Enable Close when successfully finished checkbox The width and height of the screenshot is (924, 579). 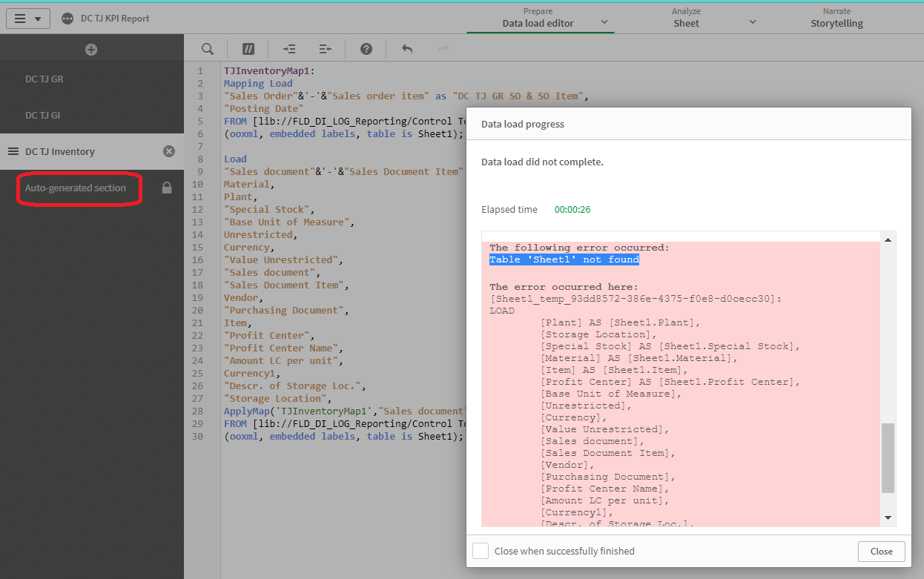[481, 551]
